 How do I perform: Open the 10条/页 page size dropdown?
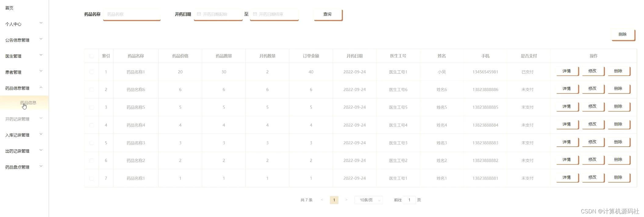(368, 200)
